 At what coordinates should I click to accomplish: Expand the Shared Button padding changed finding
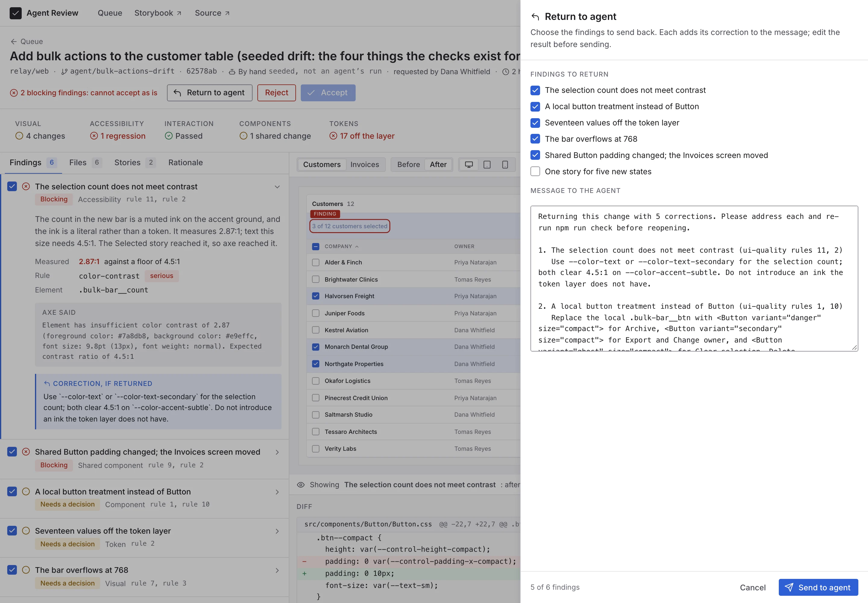click(x=277, y=452)
